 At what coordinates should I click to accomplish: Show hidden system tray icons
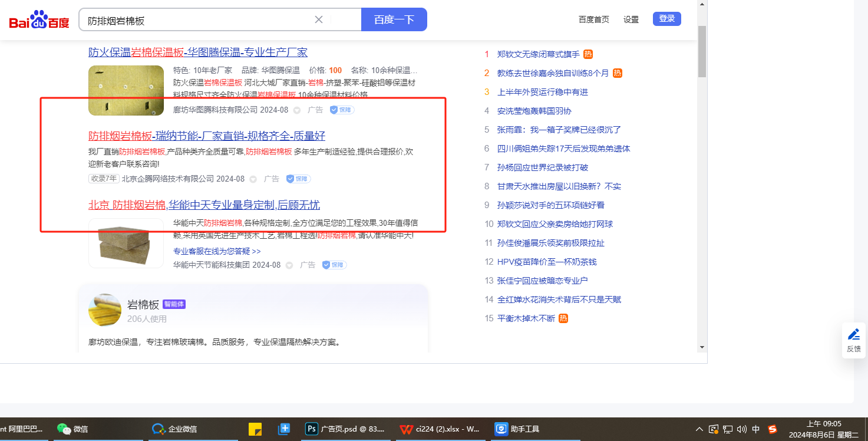699,429
